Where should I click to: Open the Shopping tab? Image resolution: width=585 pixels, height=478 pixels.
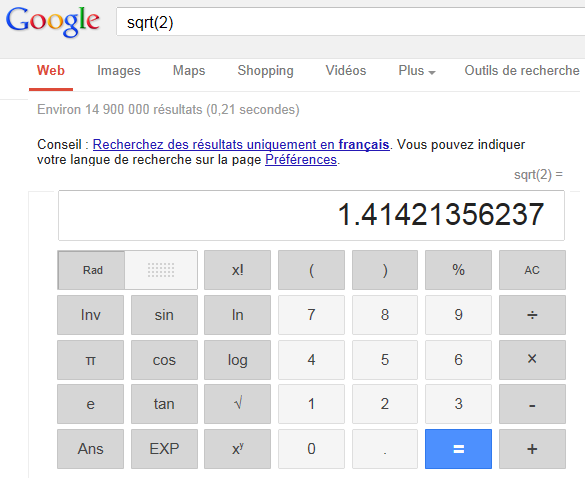click(x=265, y=71)
